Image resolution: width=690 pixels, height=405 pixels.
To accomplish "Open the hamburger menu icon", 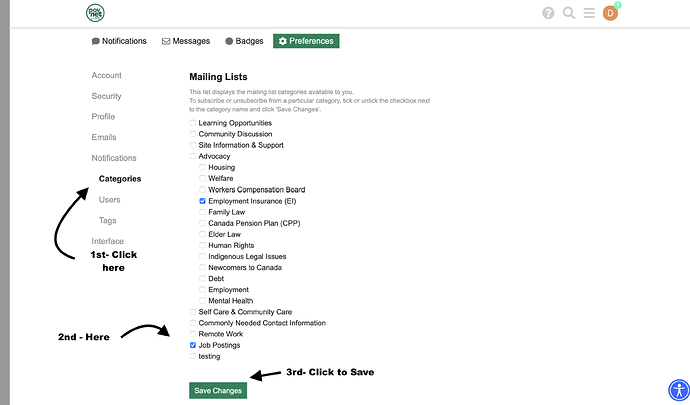I will pos(589,13).
